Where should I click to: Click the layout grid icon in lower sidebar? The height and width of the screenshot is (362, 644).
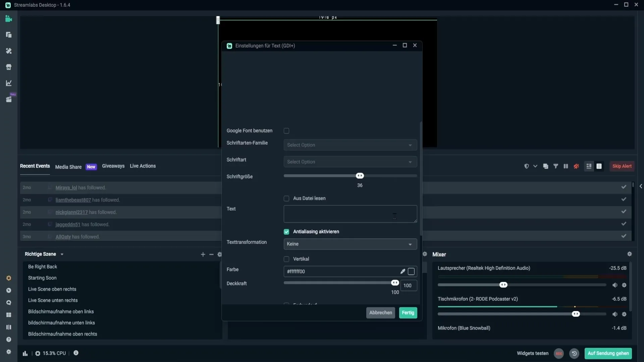click(x=9, y=315)
